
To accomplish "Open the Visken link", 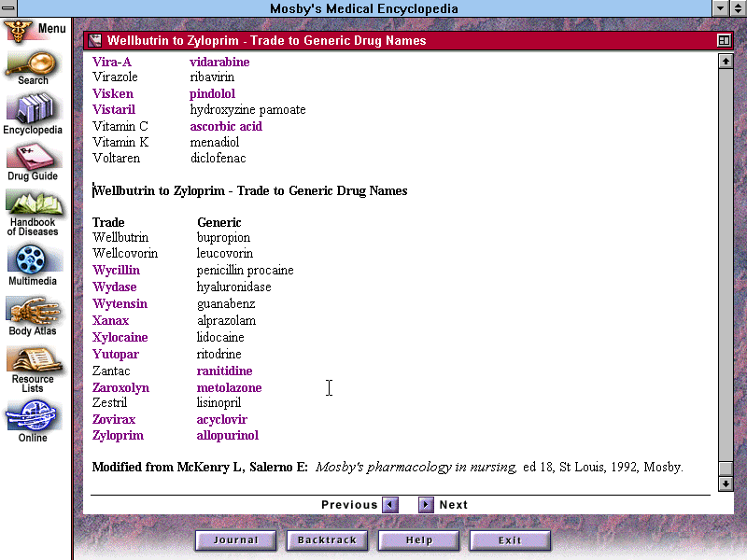I will 113,93.
